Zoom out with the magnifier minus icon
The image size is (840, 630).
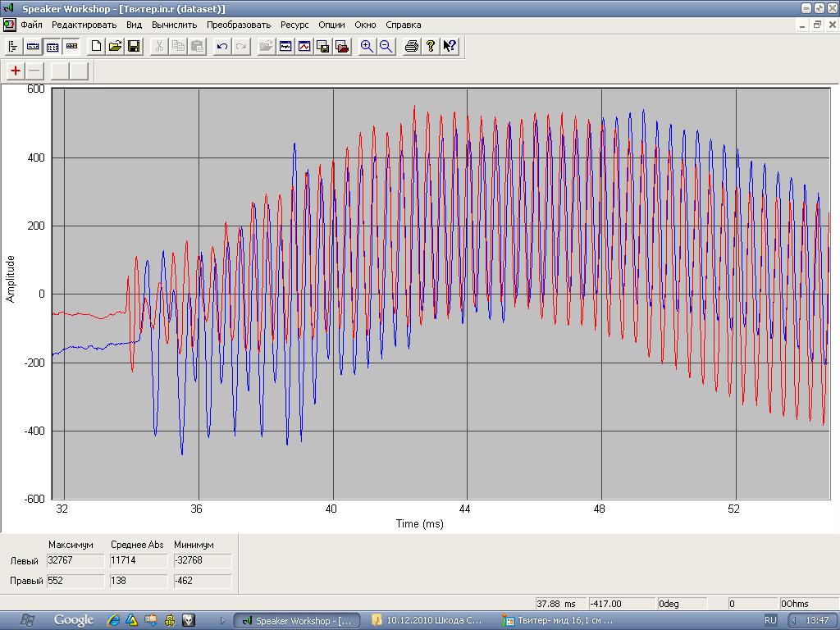pyautogui.click(x=385, y=47)
